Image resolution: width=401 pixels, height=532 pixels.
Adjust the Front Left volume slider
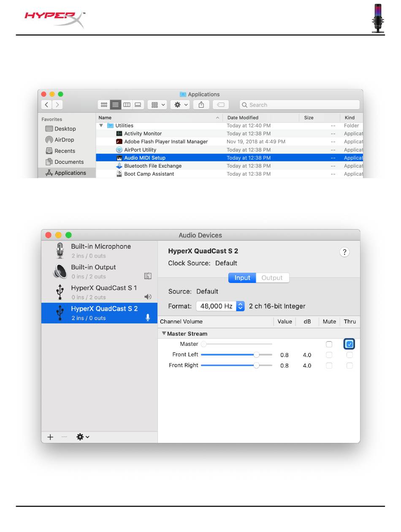236,355
